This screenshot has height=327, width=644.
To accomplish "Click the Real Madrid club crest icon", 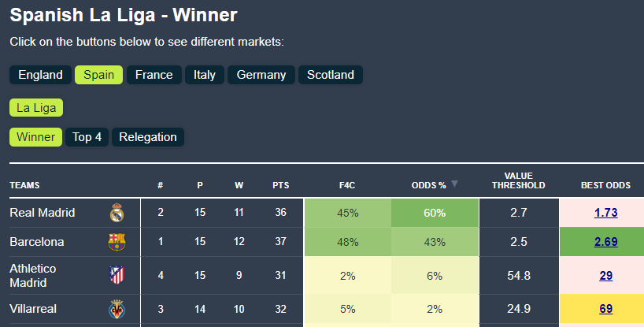I will click(x=117, y=213).
